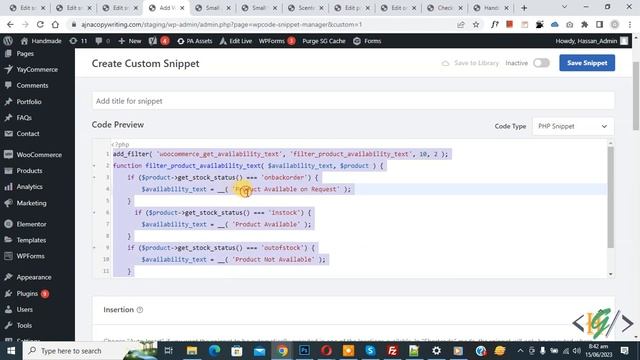Open the Howdy, Hassan_Admin account menu
The width and height of the screenshot is (640, 360).
(591, 41)
